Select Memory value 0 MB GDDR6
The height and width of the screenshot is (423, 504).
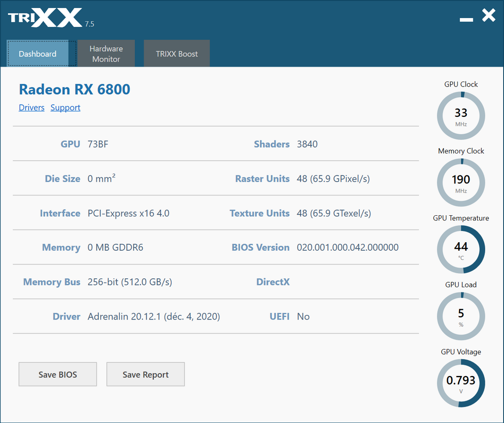tap(115, 247)
